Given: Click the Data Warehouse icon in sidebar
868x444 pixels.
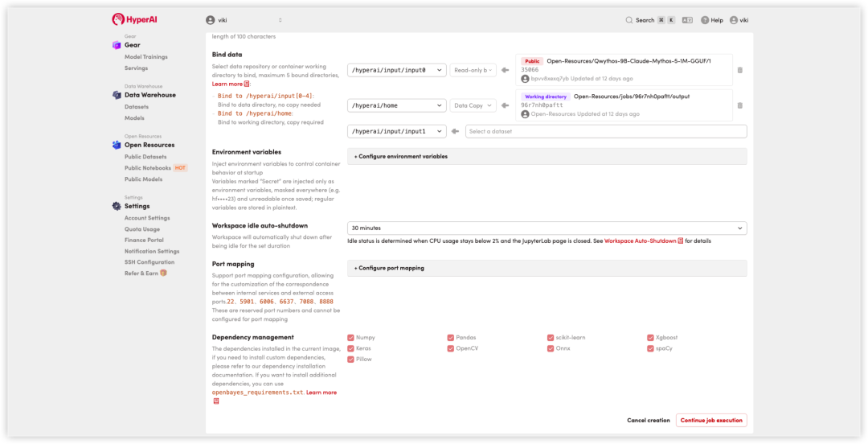Looking at the screenshot, I should [117, 95].
